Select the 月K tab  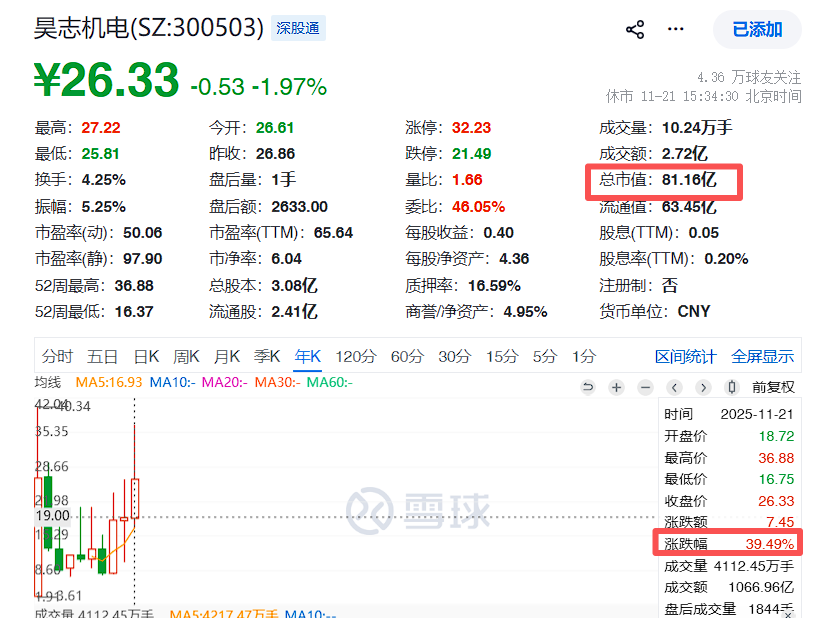(226, 357)
